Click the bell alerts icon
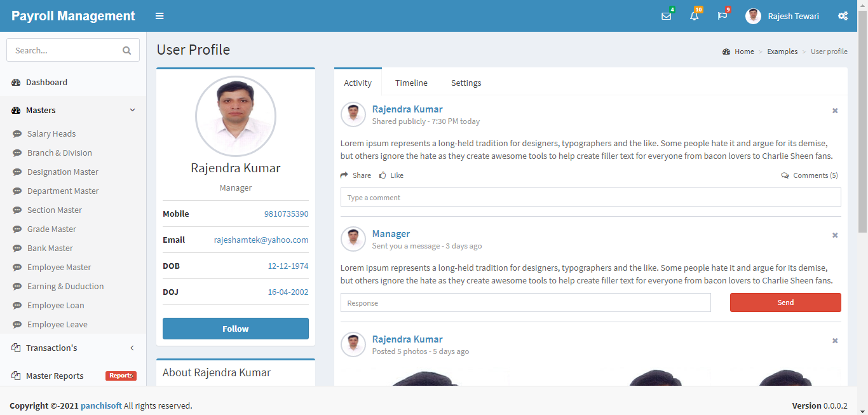 click(694, 16)
